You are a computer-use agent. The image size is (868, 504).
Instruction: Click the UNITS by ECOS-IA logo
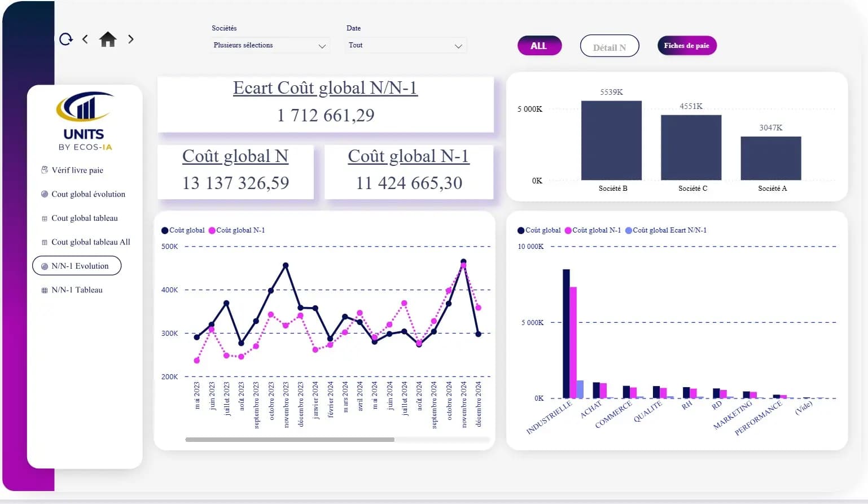pos(85,121)
